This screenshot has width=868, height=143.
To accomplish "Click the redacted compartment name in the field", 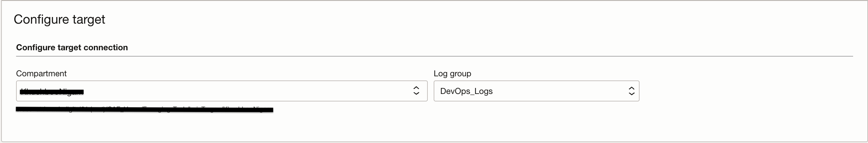I will click(x=52, y=92).
